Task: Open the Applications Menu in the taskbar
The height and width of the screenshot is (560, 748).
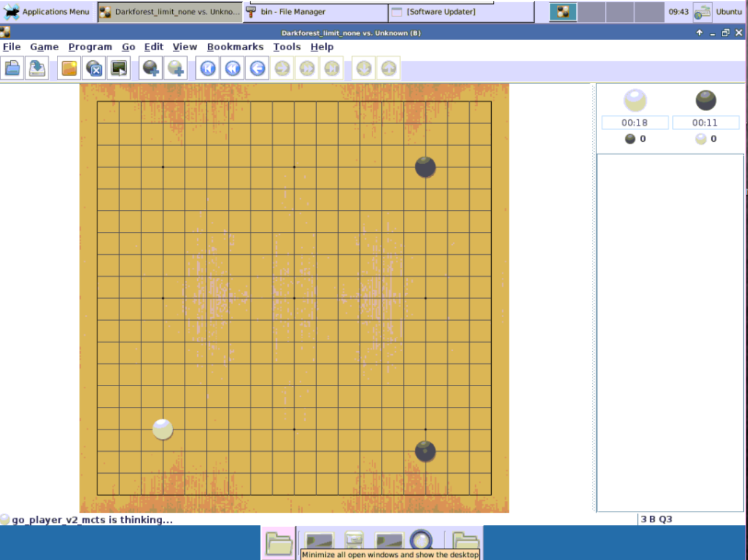Action: tap(46, 11)
